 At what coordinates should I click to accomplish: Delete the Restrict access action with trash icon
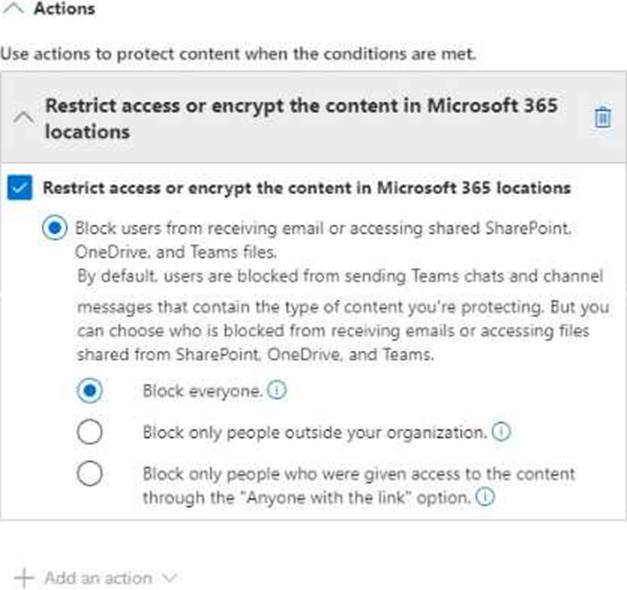pyautogui.click(x=602, y=118)
